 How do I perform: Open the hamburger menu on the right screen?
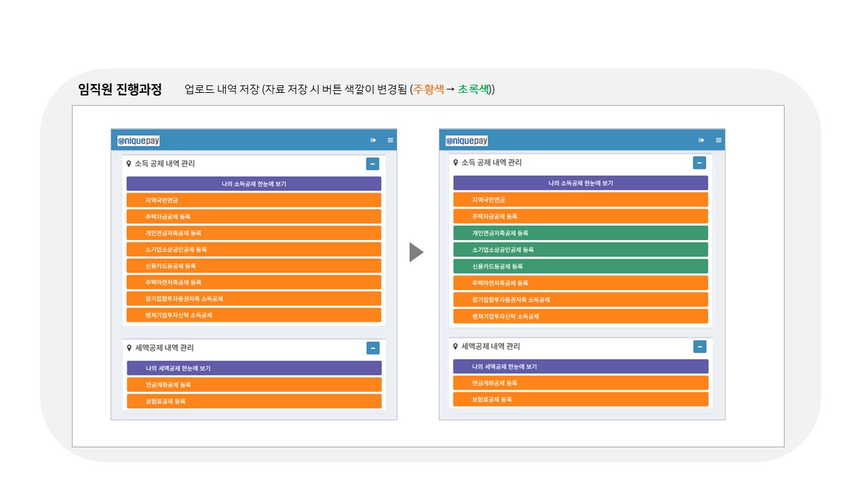click(x=718, y=140)
